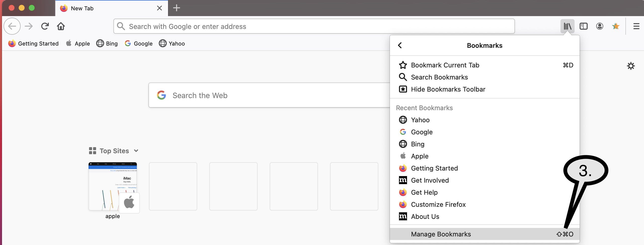Collapse the Top Sites section
The image size is (644, 245).
point(136,151)
